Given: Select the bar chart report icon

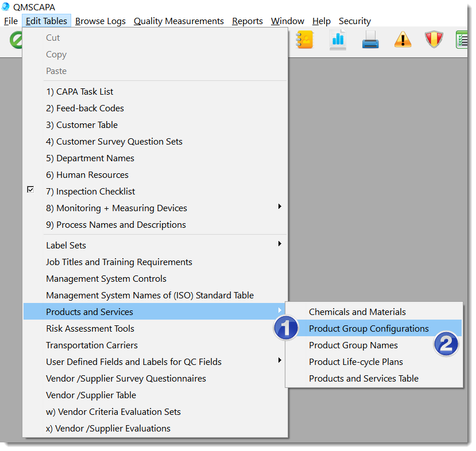Looking at the screenshot, I should pos(338,40).
